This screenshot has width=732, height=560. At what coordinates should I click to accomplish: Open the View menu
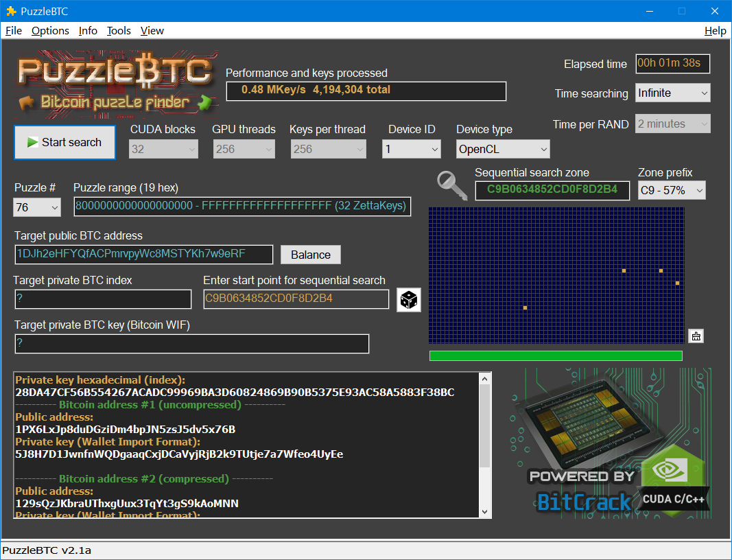pyautogui.click(x=152, y=31)
